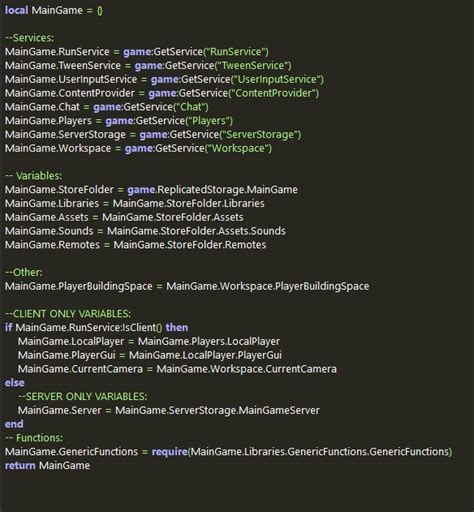
Task: Click the MainGame.LocalPlayer assignment line
Action: 149,341
